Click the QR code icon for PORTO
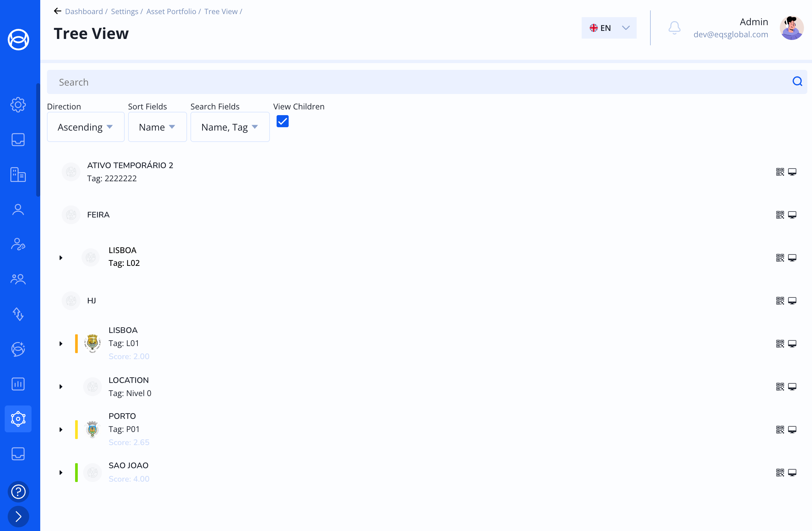Screen dimensions: 812x531 (x=779, y=430)
